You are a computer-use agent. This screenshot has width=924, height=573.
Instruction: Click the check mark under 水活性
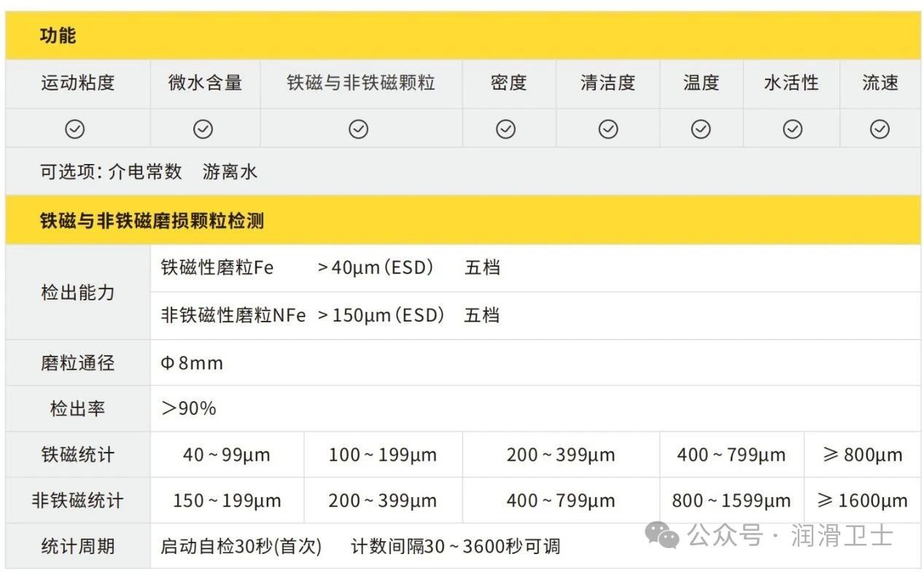pyautogui.click(x=793, y=129)
